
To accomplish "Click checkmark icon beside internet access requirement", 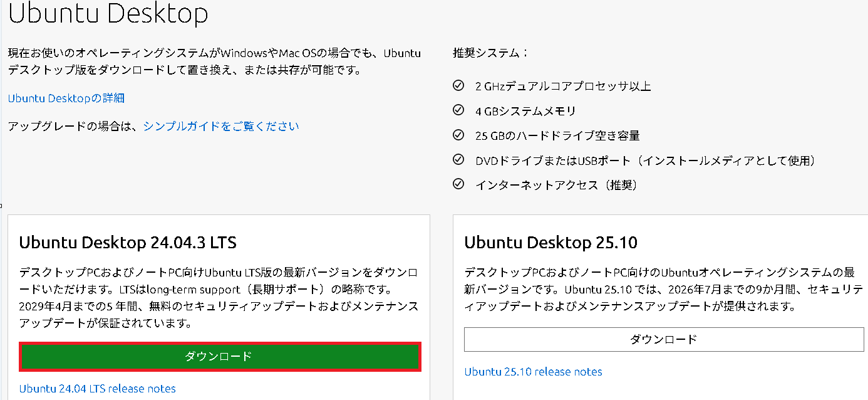I will 458,184.
